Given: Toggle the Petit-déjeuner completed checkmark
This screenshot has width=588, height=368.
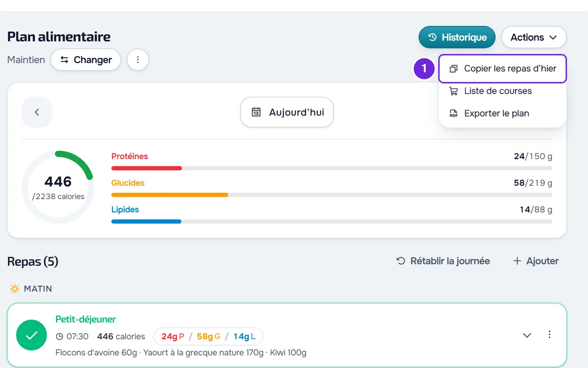Looking at the screenshot, I should click(31, 335).
